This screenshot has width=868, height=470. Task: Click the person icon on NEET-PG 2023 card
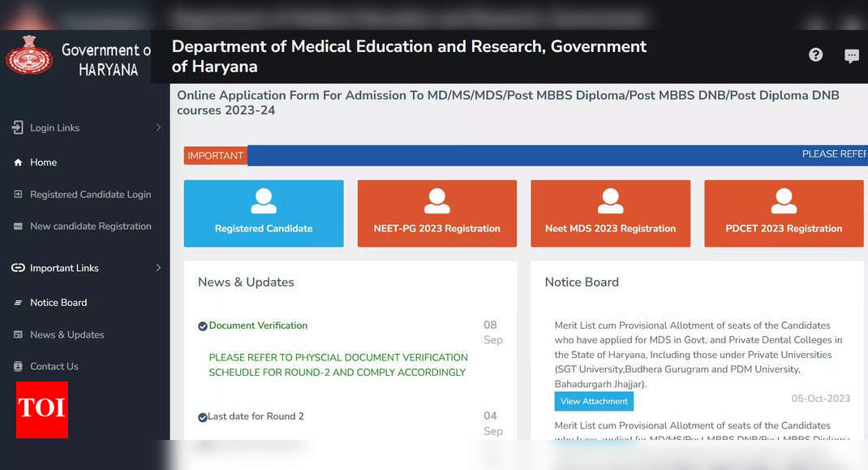click(436, 201)
